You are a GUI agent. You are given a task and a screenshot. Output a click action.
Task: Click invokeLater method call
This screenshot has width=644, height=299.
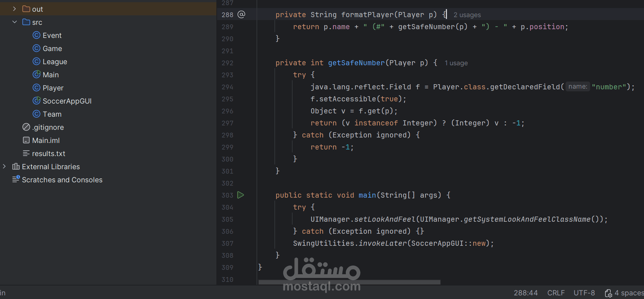coord(383,243)
